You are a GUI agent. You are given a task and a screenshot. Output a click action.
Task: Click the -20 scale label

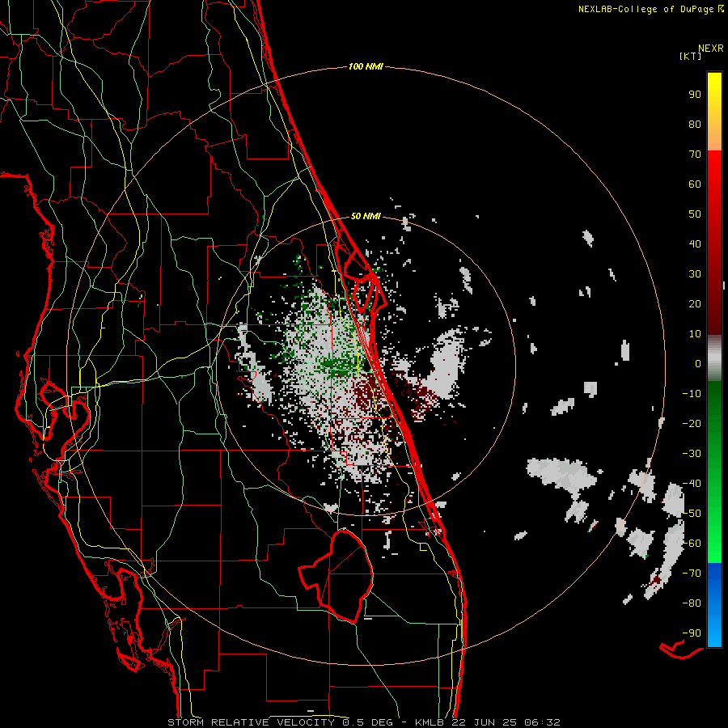692,424
